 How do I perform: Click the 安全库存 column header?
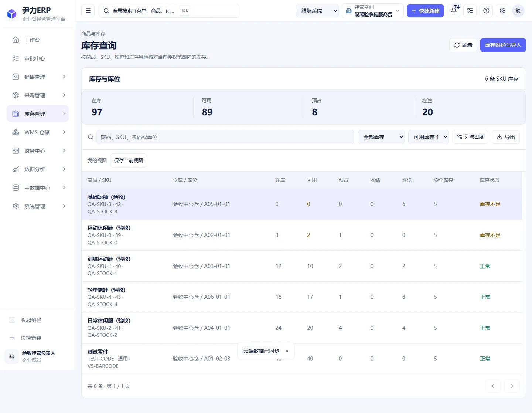pos(443,180)
